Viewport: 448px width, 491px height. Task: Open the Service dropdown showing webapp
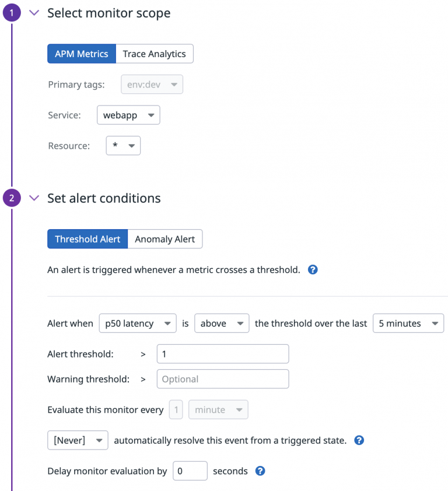128,115
